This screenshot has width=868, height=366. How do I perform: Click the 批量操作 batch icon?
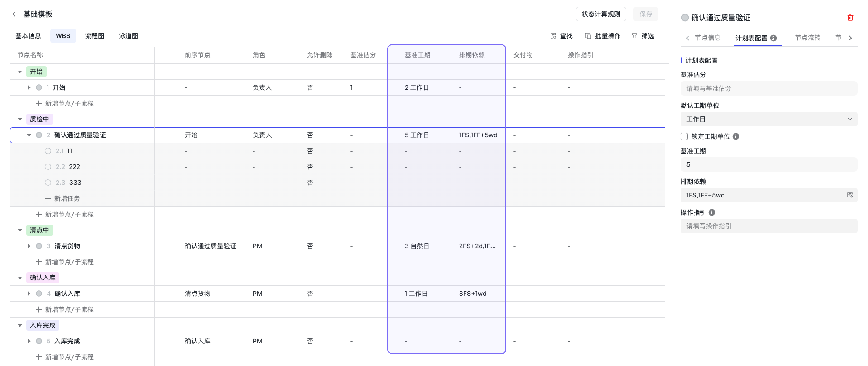click(x=588, y=36)
